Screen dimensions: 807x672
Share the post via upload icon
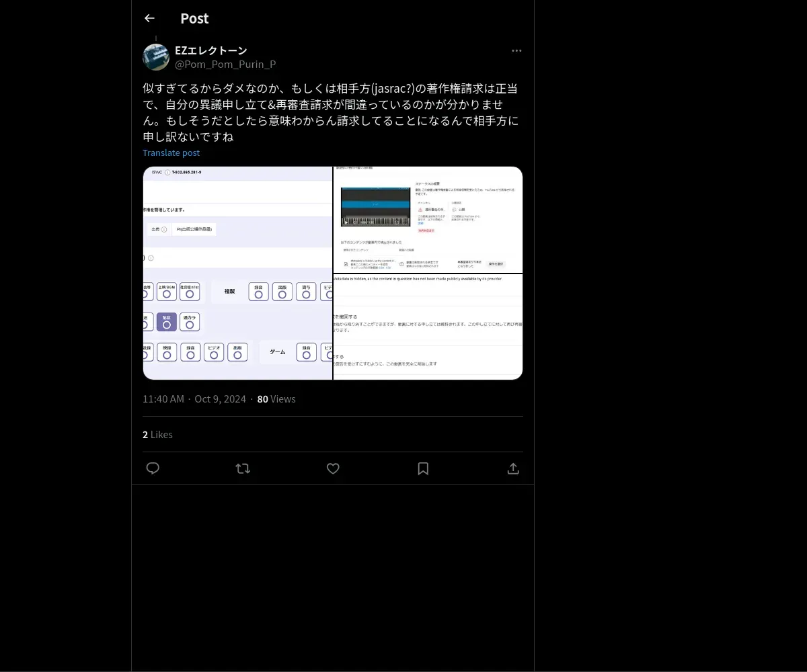(513, 468)
